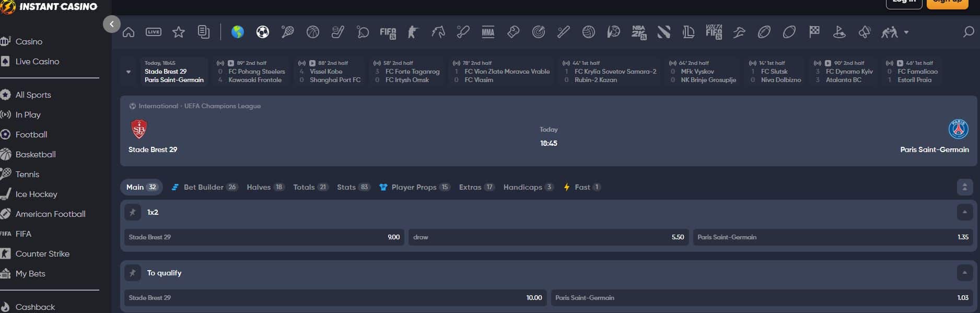This screenshot has height=313, width=980.
Task: Expand more sports dropdown arrow
Action: [906, 32]
